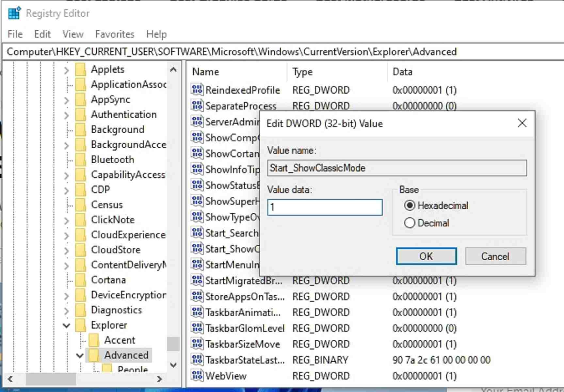Collapse the Explorer registry key
Viewport: 564px width, 392px height.
tap(67, 325)
